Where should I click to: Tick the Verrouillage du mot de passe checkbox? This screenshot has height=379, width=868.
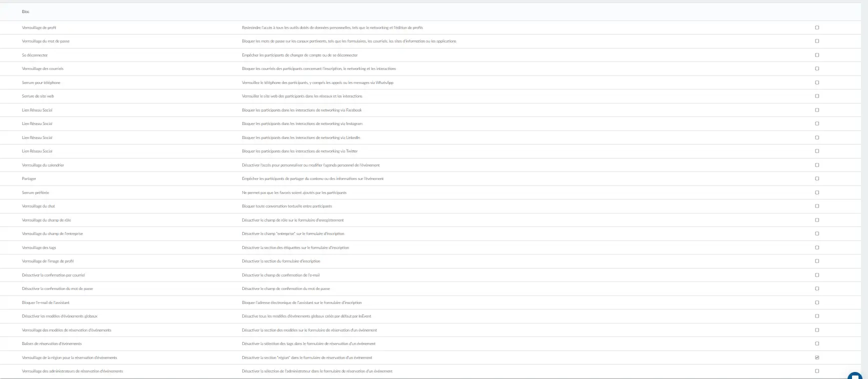[x=817, y=41]
